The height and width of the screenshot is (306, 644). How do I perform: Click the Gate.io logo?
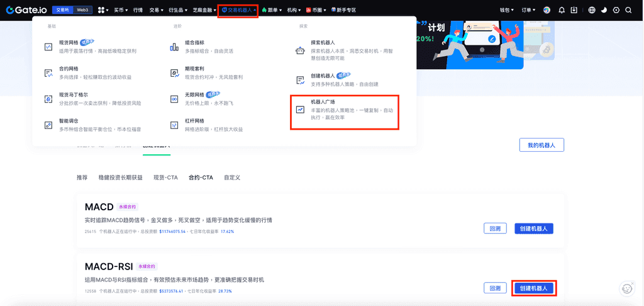pyautogui.click(x=25, y=10)
